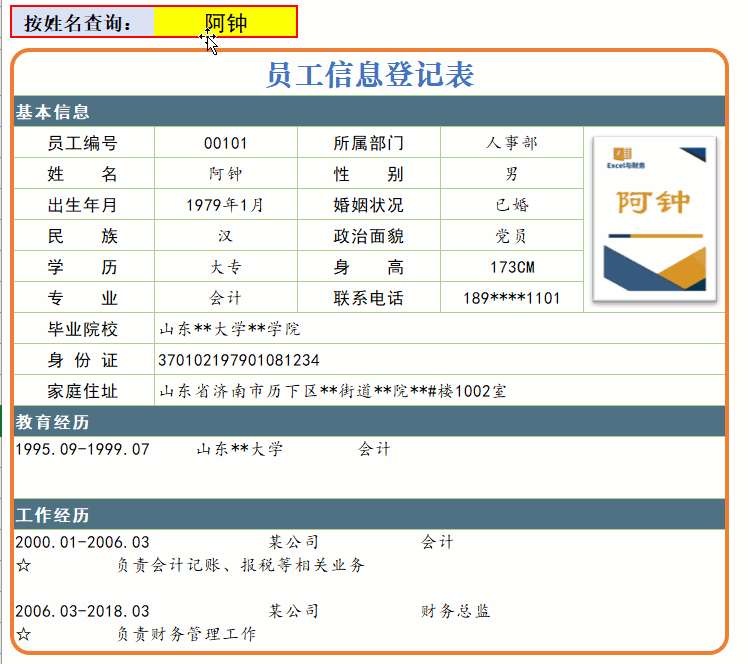Click the 毕业院校 label cell
The width and height of the screenshot is (748, 664).
tap(83, 329)
